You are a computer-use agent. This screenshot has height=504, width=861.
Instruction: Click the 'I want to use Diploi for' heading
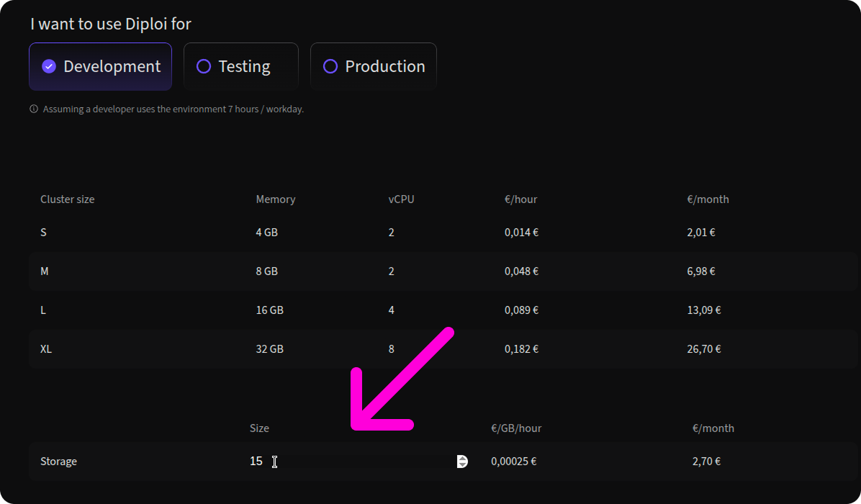coord(111,24)
